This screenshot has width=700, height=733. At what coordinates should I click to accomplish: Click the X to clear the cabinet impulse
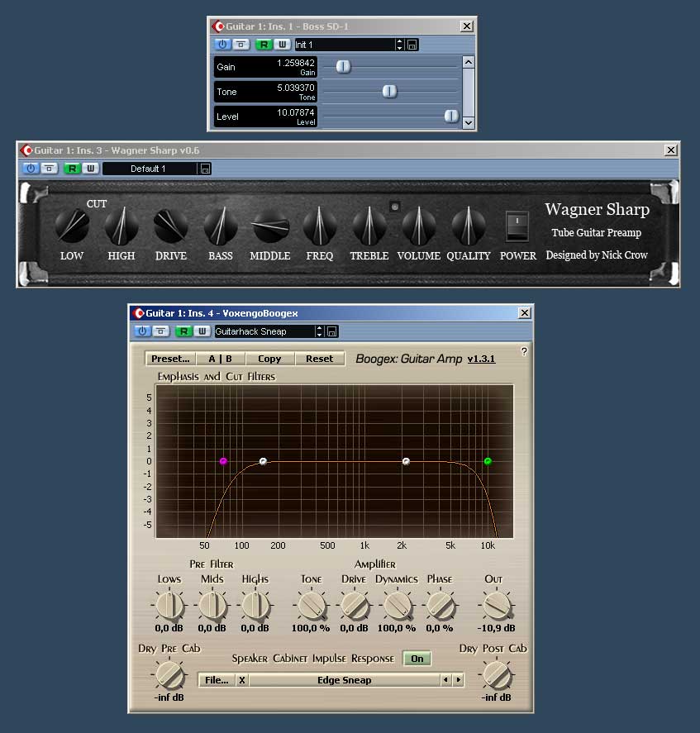pos(242,680)
